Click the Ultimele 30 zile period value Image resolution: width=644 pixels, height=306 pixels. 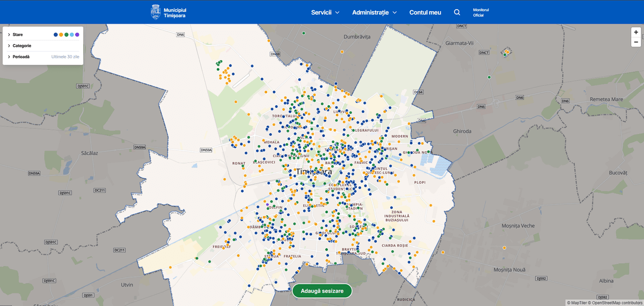(x=65, y=56)
